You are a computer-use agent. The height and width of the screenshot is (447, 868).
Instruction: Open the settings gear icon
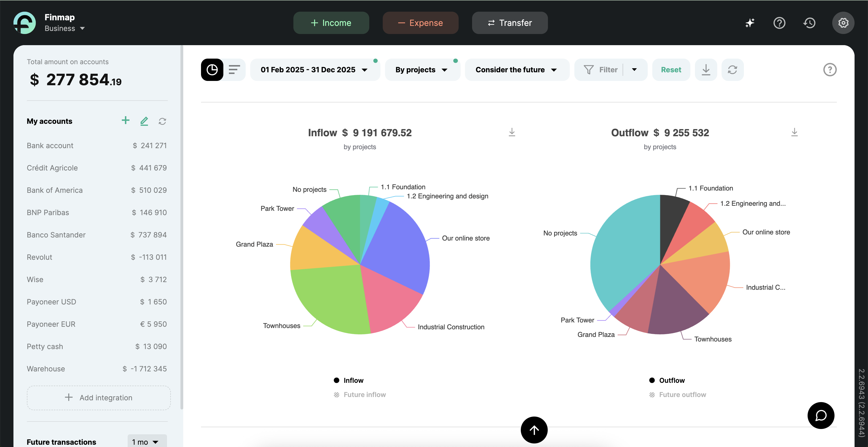pyautogui.click(x=843, y=23)
